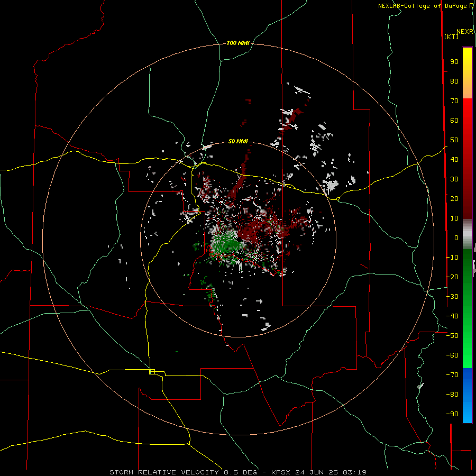
Task: Click the -40 value on velocity scale
Action: (x=452, y=316)
